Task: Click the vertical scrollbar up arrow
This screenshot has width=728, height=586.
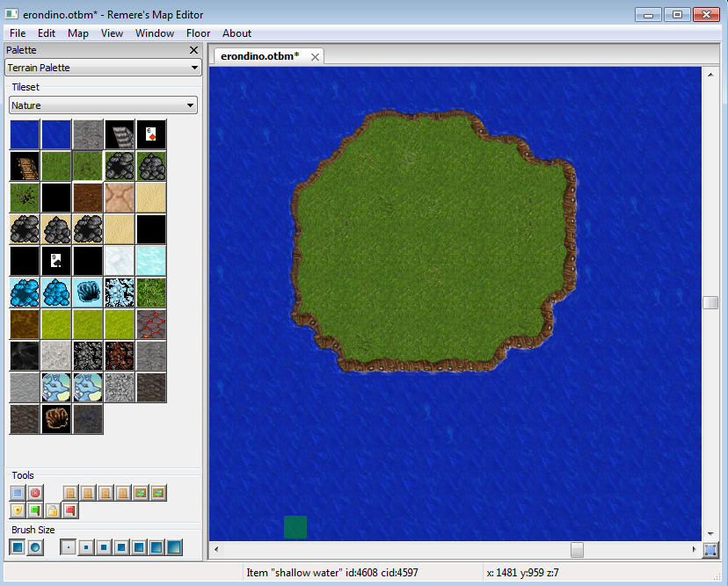Action: tap(710, 75)
